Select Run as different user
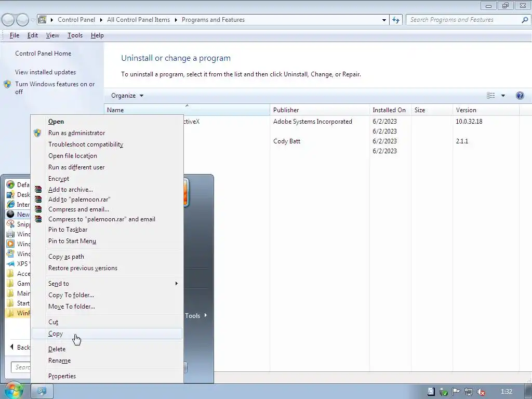The height and width of the screenshot is (399, 532). (x=107, y=167)
